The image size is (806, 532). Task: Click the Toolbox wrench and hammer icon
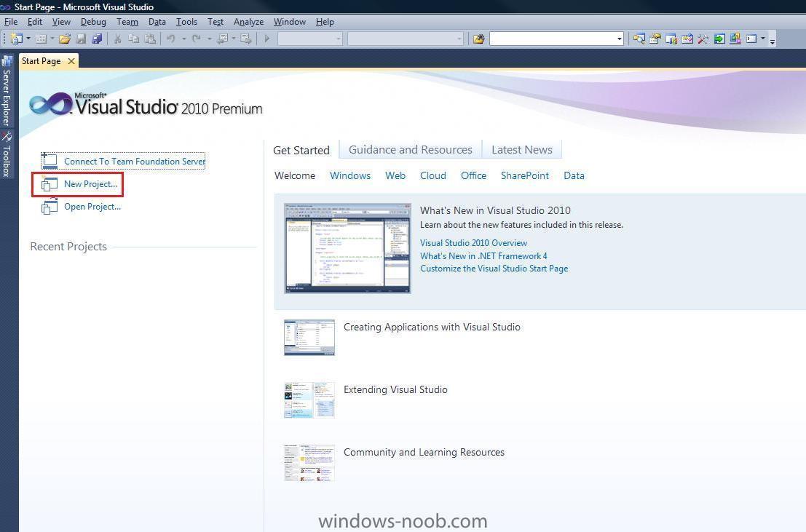[703, 39]
